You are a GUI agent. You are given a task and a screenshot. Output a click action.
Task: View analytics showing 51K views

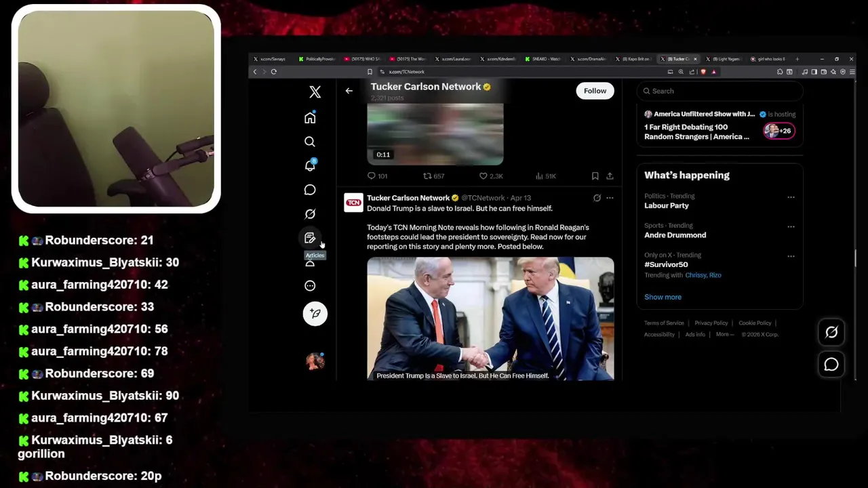(x=545, y=176)
